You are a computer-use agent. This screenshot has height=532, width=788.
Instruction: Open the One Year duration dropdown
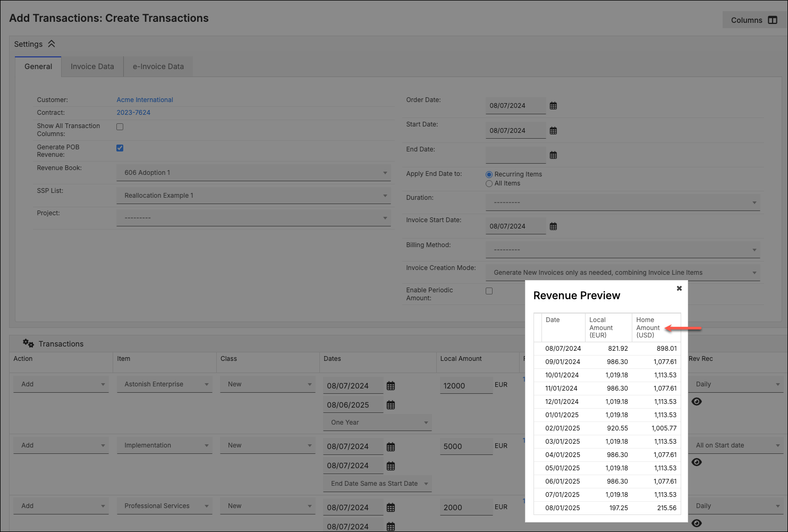378,423
